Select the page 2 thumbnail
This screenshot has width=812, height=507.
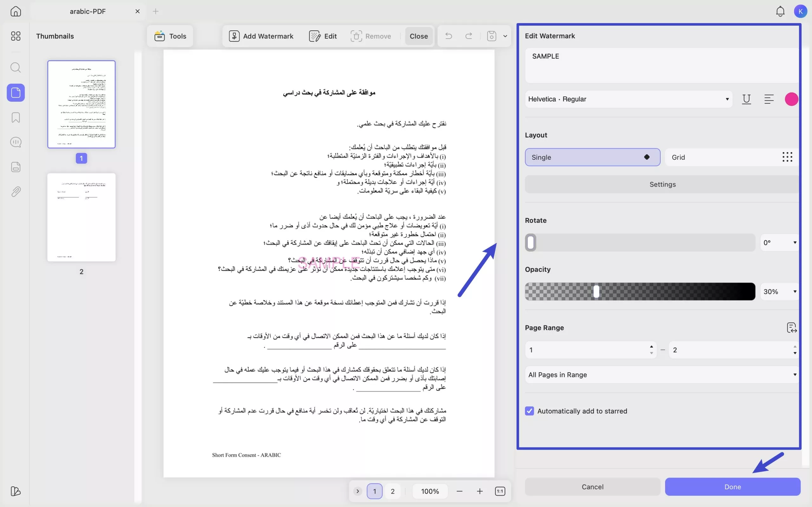(x=81, y=217)
